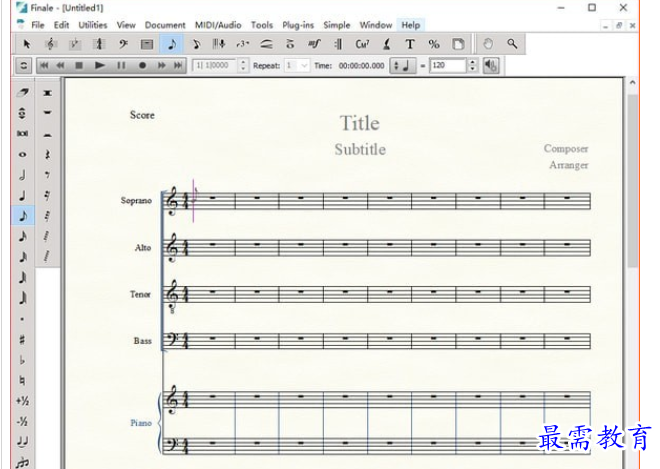Toggle the flat accidental in entry palette

point(22,359)
